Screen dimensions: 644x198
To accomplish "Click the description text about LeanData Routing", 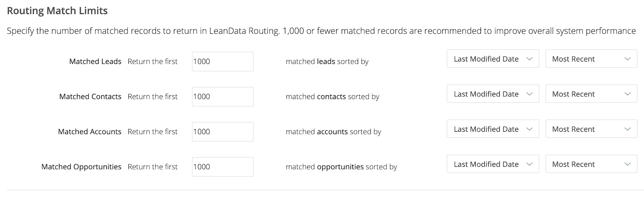I will pos(321,31).
